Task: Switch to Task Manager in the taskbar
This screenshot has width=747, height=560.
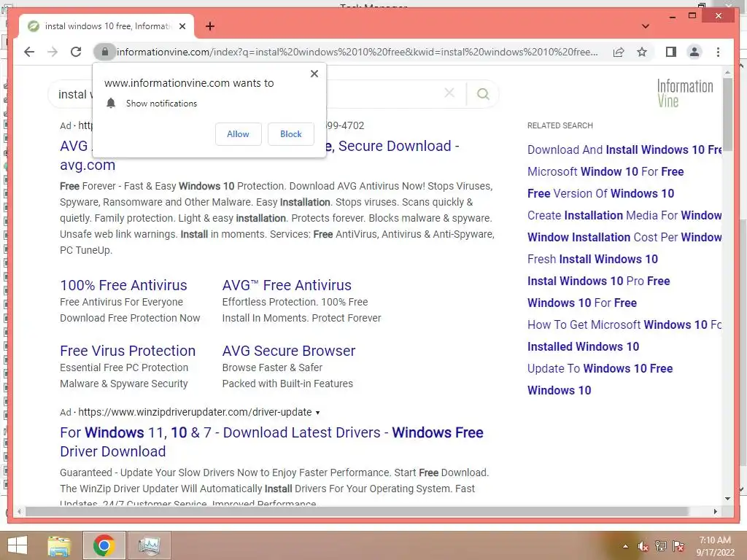Action: pyautogui.click(x=149, y=545)
